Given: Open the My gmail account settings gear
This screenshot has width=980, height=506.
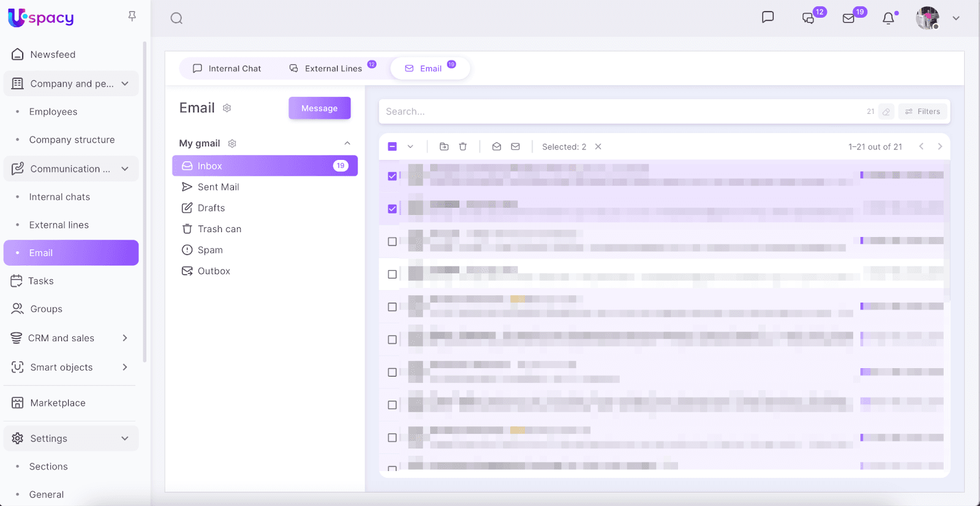Looking at the screenshot, I should (232, 143).
